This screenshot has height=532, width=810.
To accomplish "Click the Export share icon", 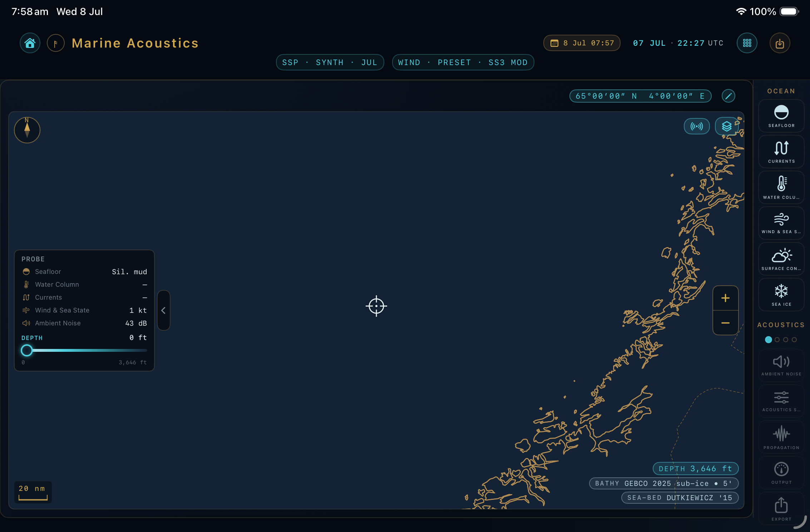I will pos(781,508).
